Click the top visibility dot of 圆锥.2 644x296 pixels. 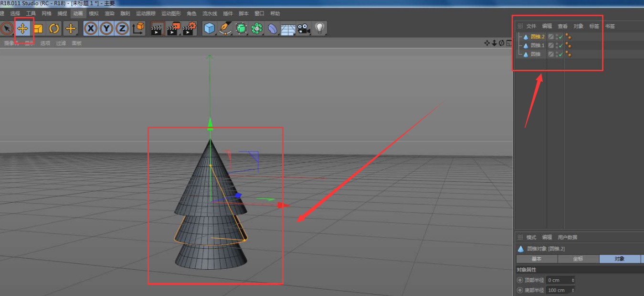pyautogui.click(x=567, y=35)
